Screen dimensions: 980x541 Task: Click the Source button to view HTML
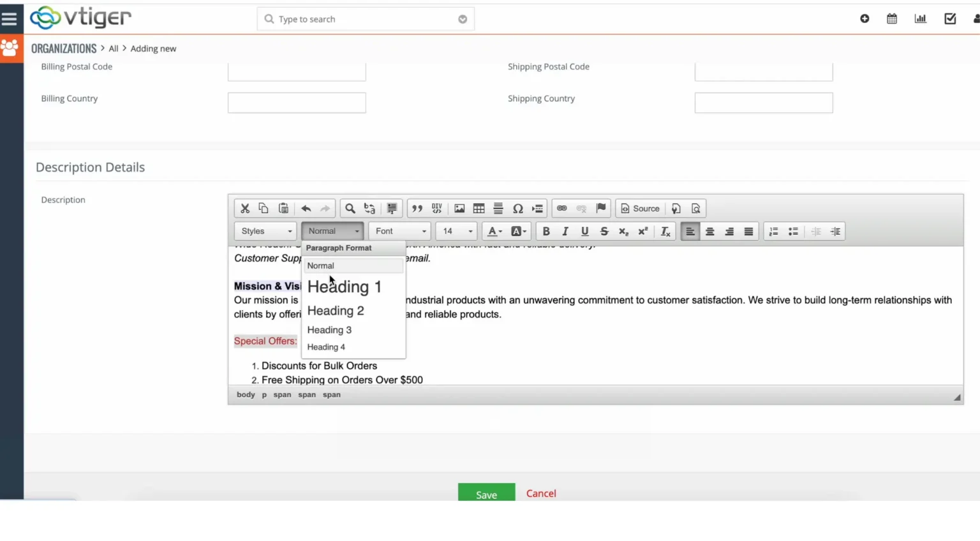(640, 208)
